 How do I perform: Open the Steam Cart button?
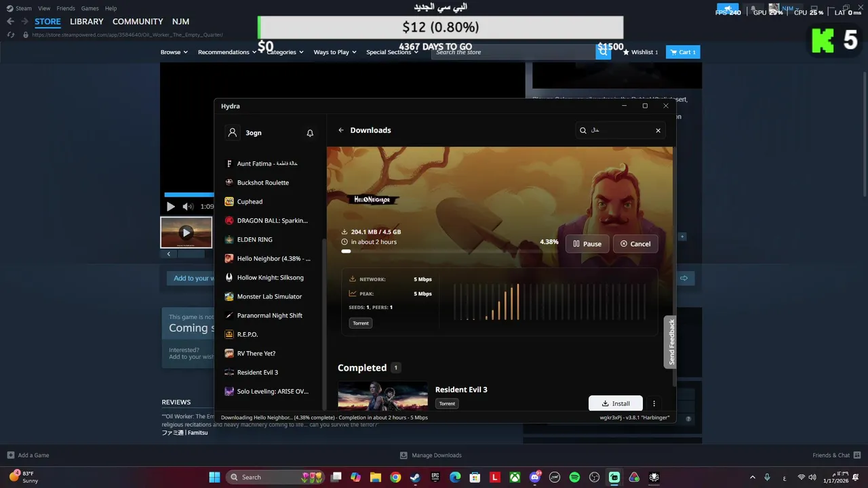tap(683, 52)
